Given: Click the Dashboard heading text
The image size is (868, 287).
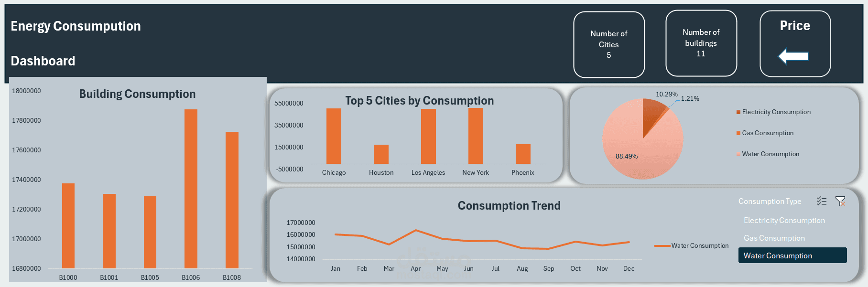Looking at the screenshot, I should 43,61.
